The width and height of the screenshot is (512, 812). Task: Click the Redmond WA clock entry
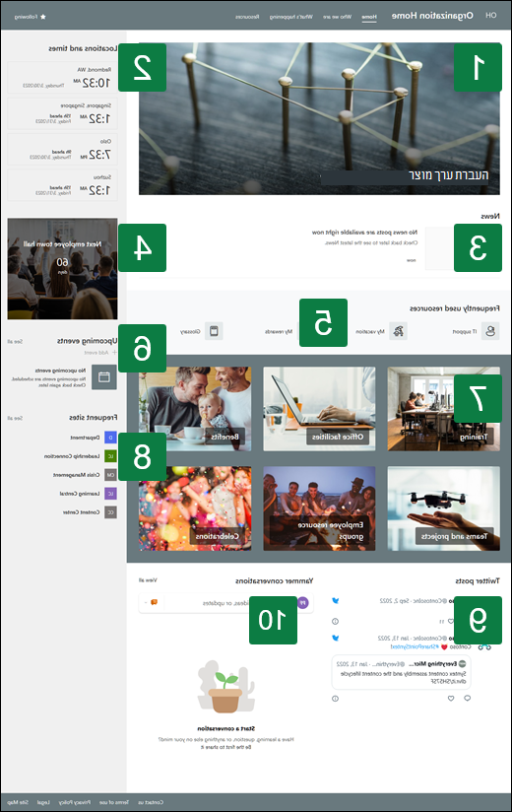click(63, 77)
